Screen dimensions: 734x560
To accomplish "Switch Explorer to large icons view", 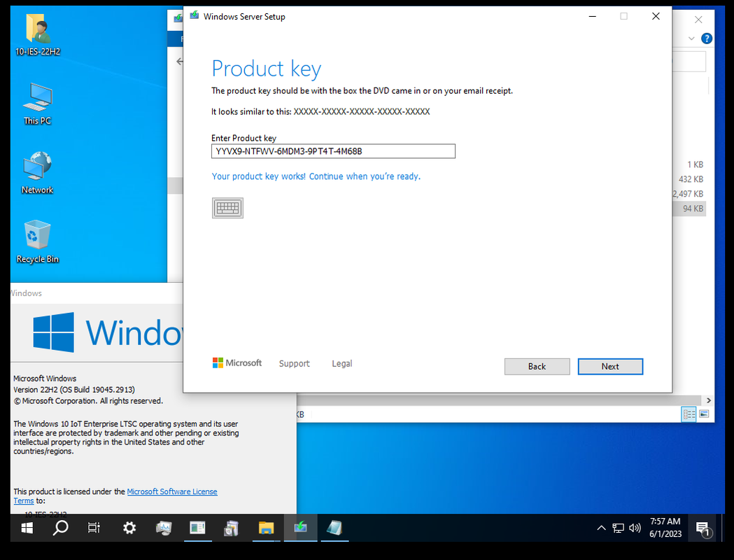I will coord(704,414).
